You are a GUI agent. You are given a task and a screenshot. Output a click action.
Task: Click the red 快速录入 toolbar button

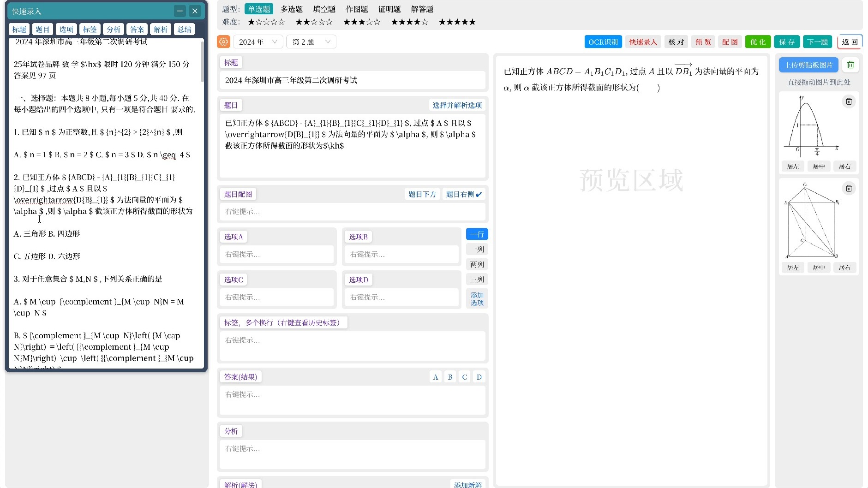[x=643, y=42]
